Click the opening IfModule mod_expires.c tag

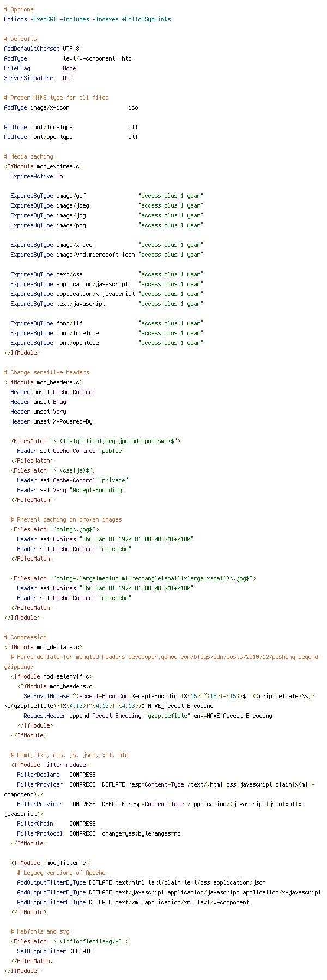pyautogui.click(x=43, y=166)
